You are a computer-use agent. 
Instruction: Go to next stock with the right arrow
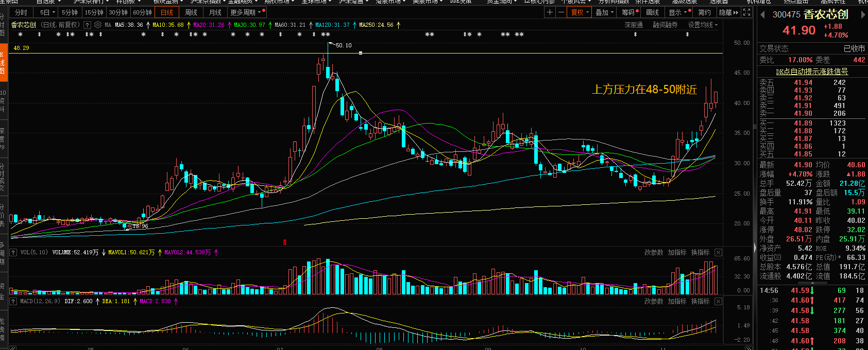pos(863,14)
